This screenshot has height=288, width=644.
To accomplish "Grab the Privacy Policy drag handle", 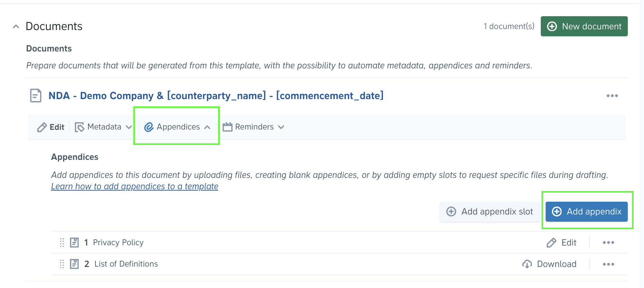I will tap(62, 242).
